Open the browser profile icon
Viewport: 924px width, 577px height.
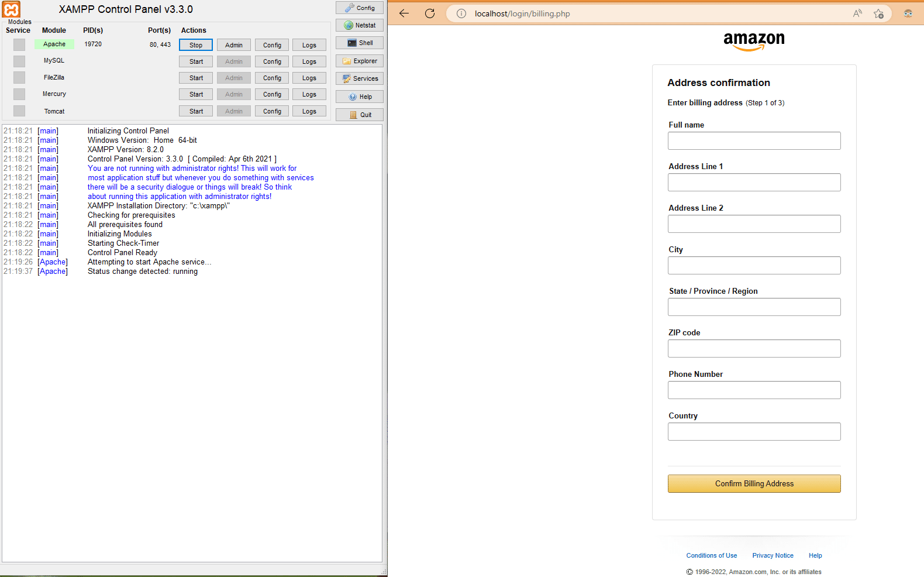point(908,13)
